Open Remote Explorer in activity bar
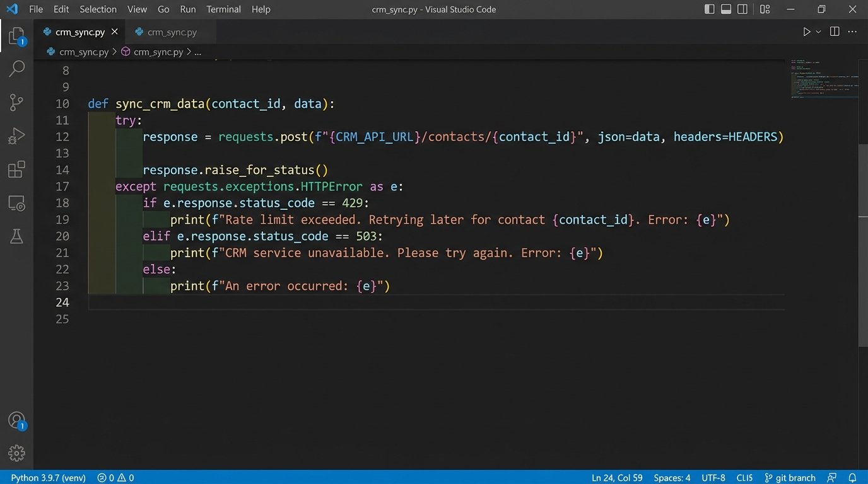The image size is (868, 484). point(16,203)
